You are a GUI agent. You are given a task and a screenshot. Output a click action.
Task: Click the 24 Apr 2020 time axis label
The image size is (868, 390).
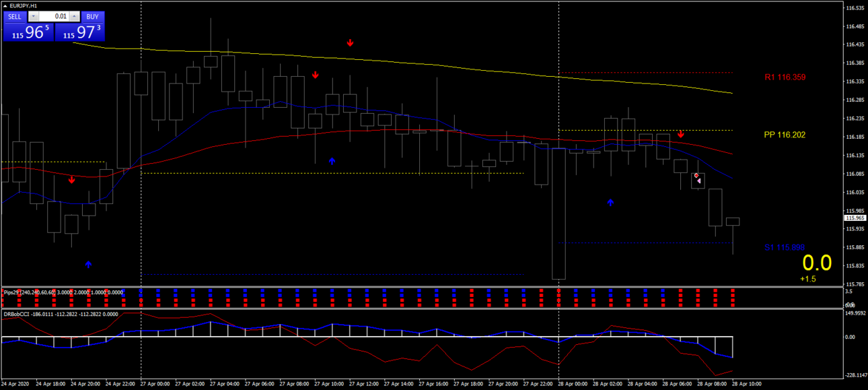click(15, 385)
